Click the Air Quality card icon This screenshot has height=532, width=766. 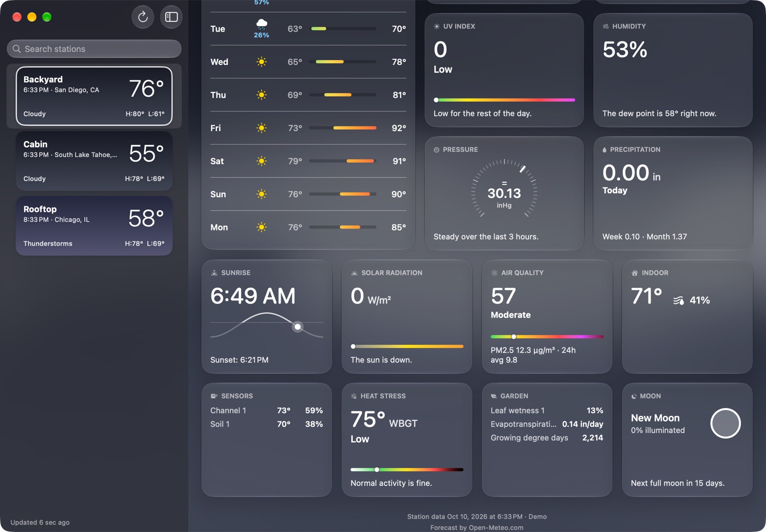[x=494, y=273]
